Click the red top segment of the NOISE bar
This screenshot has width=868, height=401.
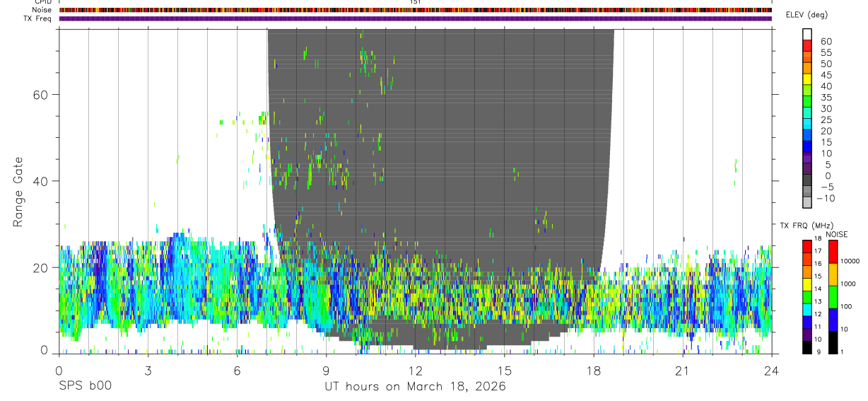pyautogui.click(x=833, y=252)
